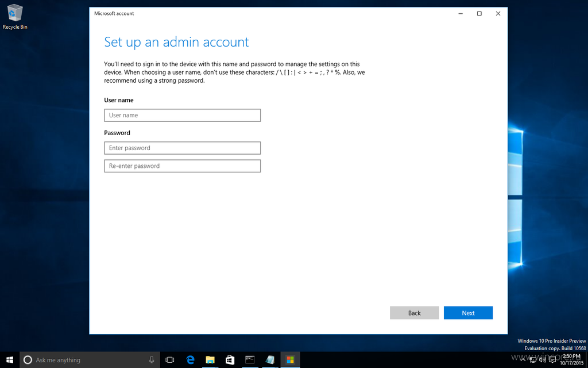Click the 'Microsoft account' window title
This screenshot has height=368, width=588.
pos(114,14)
